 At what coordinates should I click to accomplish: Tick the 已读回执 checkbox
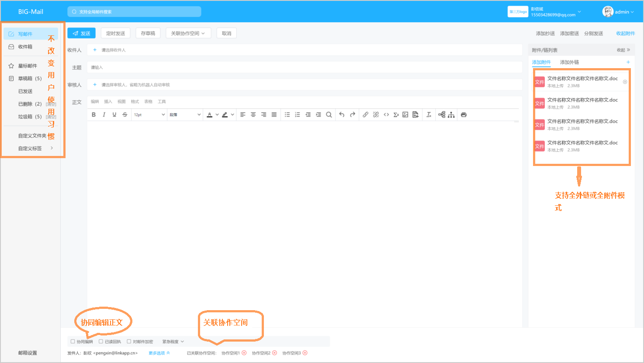(x=101, y=342)
